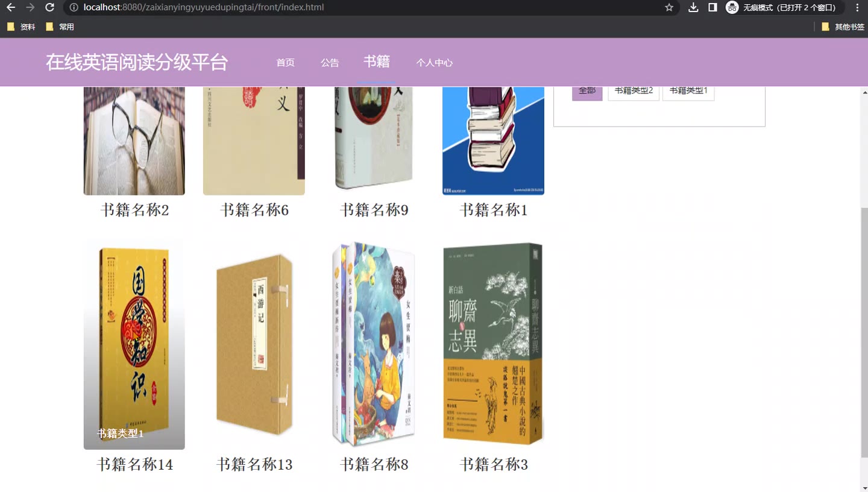868x492 pixels.
Task: Open the 公告 nav tab
Action: point(330,63)
